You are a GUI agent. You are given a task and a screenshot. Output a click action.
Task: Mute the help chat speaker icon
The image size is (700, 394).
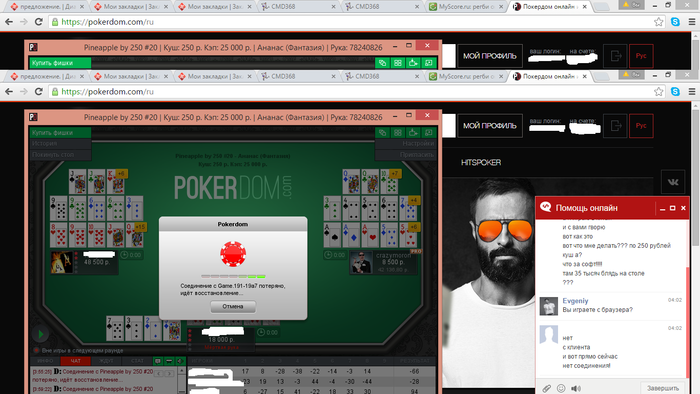click(x=576, y=388)
